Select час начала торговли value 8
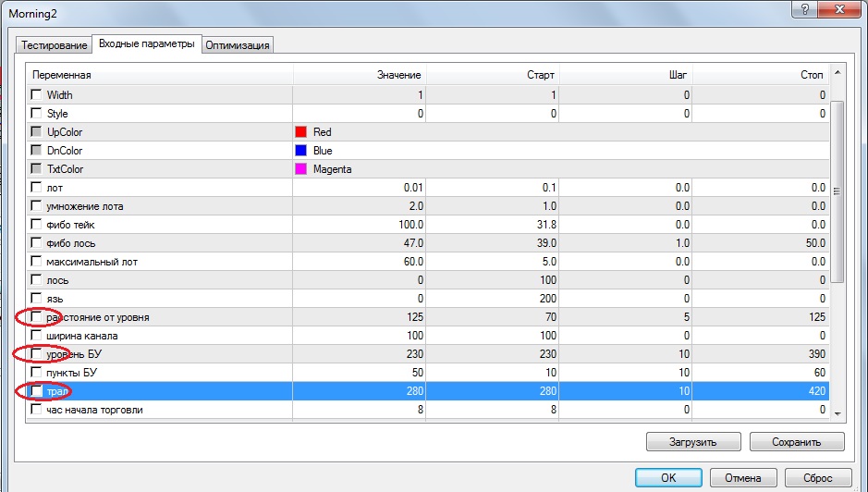The image size is (868, 492). pyautogui.click(x=421, y=410)
